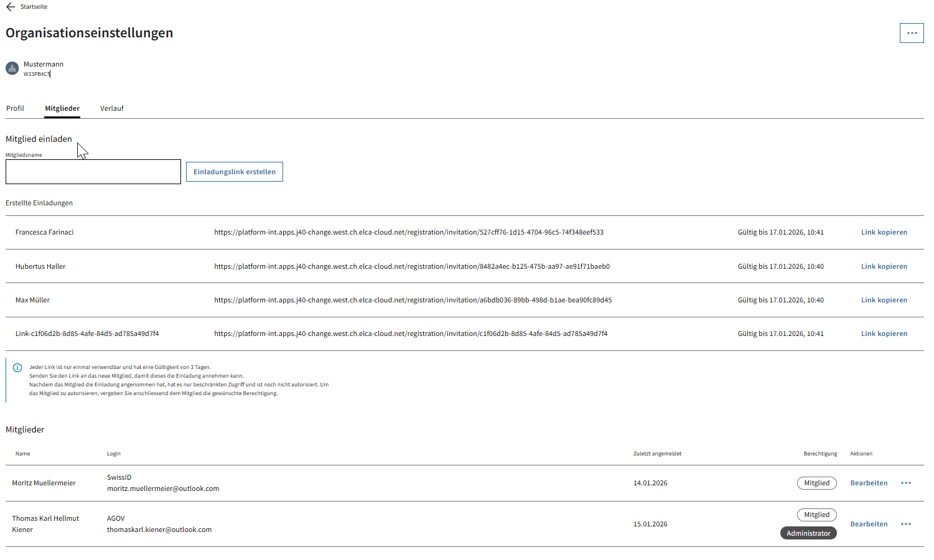Click the Administrator badge on Thomas Kiener
Viewport: 934px width, 560px height.
tap(808, 533)
